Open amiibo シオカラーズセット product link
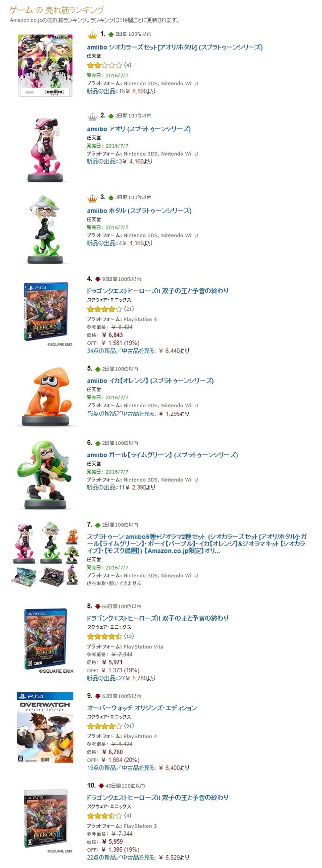Viewport: 322px width, 868px height. pyautogui.click(x=175, y=47)
